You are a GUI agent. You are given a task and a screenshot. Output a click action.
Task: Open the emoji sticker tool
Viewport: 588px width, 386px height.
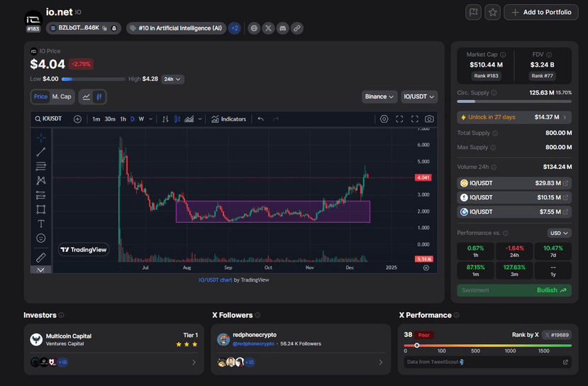pos(41,238)
